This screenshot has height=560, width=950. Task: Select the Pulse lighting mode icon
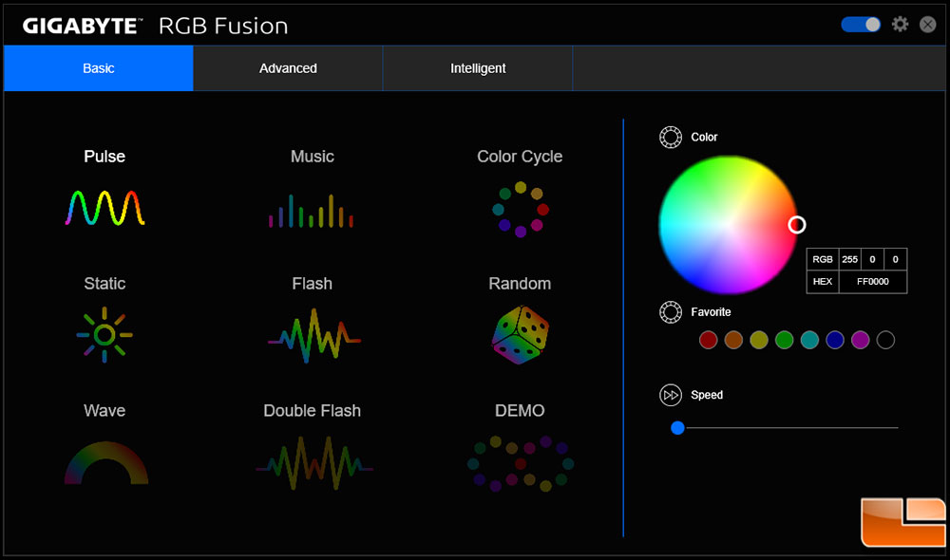pyautogui.click(x=104, y=208)
